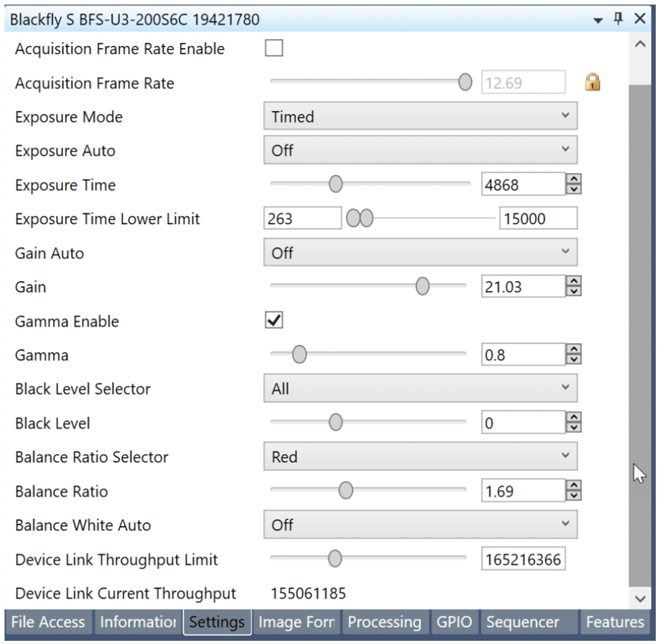Enable Acquisition Frame Rate checkbox
The width and height of the screenshot is (661, 644).
pos(274,48)
